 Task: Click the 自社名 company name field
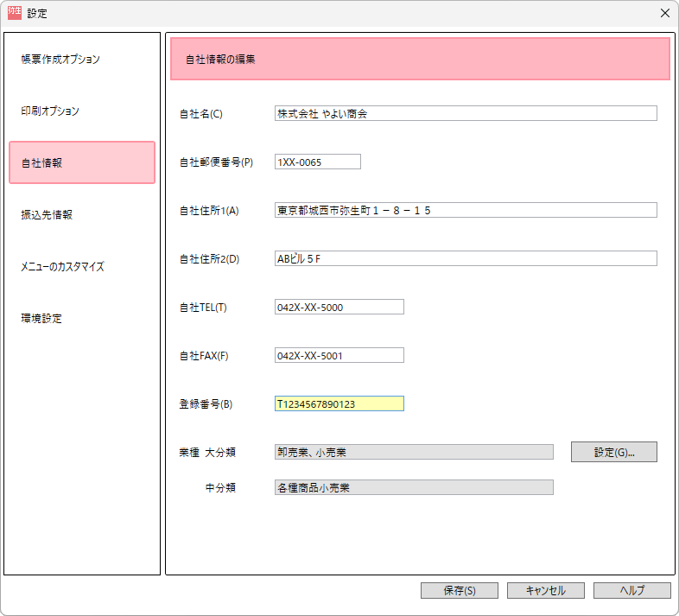click(466, 113)
